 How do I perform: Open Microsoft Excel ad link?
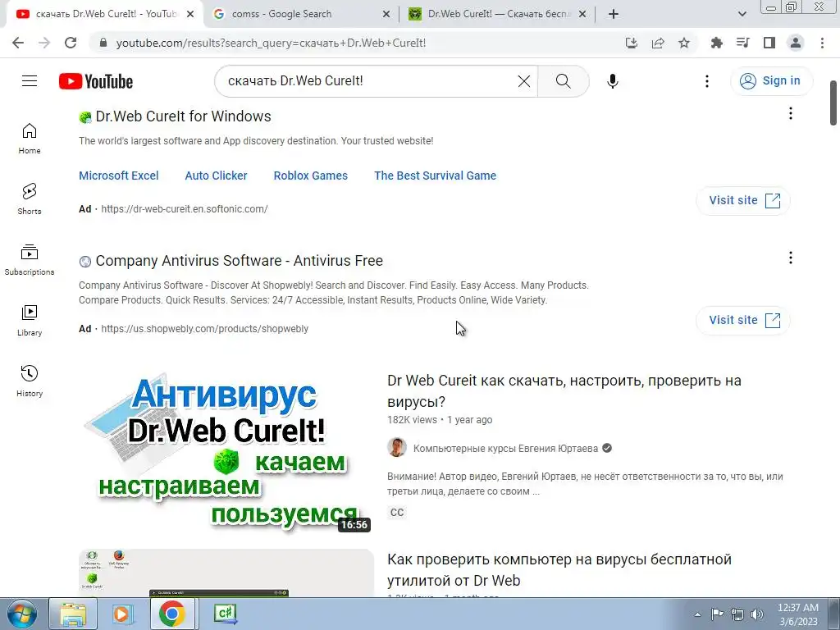point(118,176)
